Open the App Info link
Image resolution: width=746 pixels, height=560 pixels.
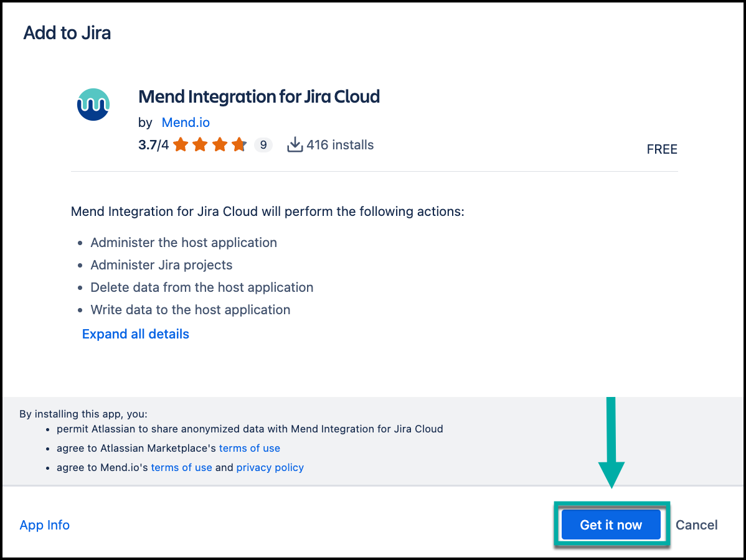tap(45, 525)
